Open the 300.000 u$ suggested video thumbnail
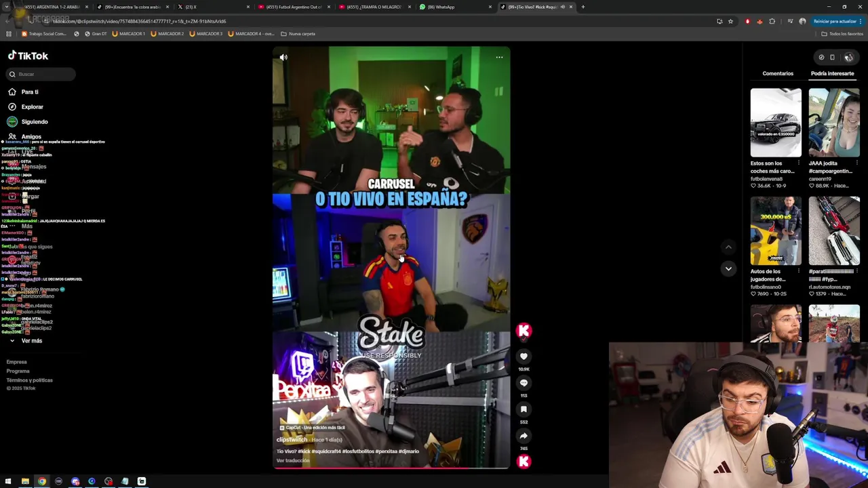The width and height of the screenshot is (868, 488). [776, 231]
